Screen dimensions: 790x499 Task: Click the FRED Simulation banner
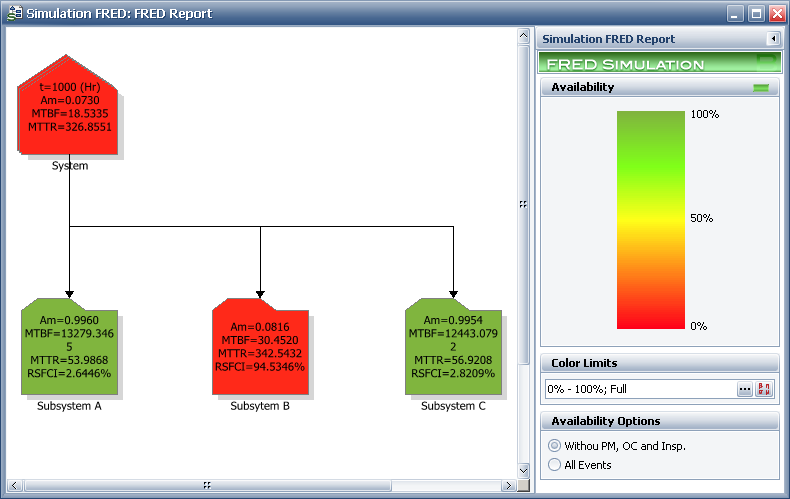click(658, 63)
